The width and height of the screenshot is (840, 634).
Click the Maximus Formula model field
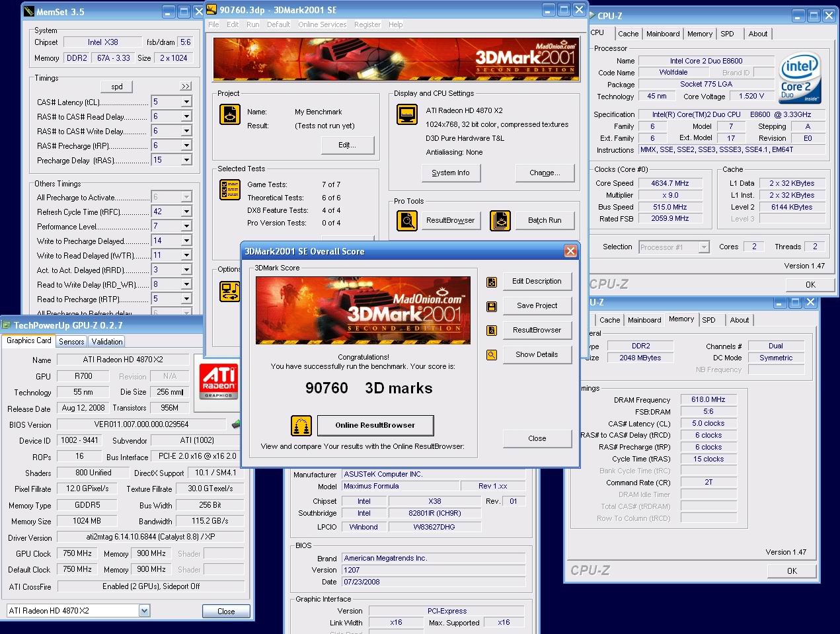pyautogui.click(x=399, y=487)
